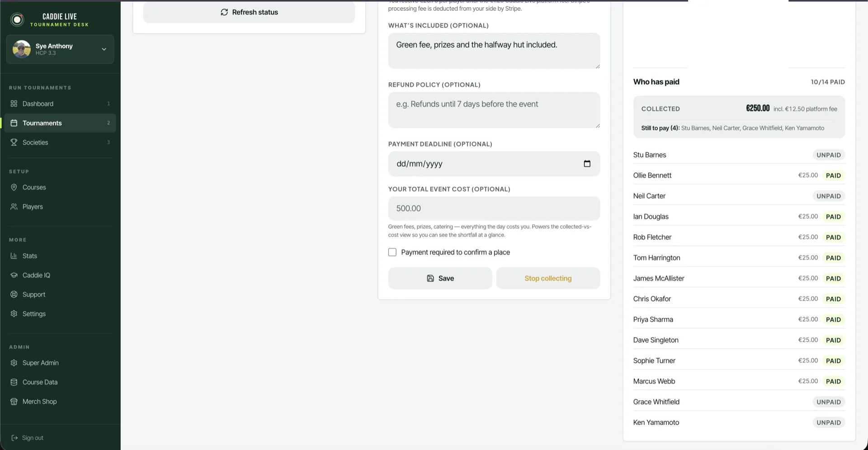The width and height of the screenshot is (868, 450).
Task: Enable Payment required to confirm a place
Action: pyautogui.click(x=392, y=252)
